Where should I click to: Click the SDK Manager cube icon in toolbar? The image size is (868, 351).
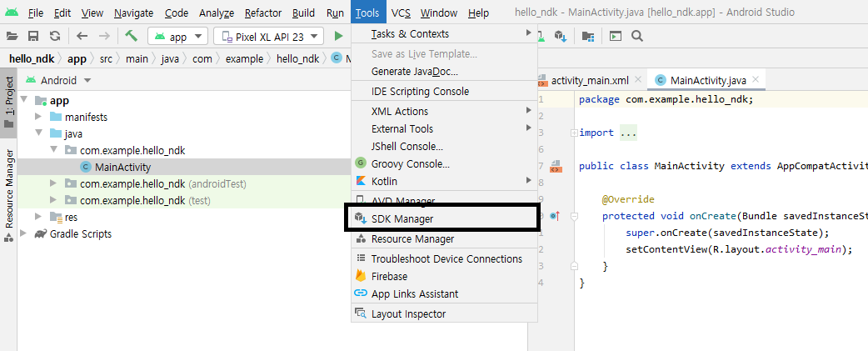[561, 37]
